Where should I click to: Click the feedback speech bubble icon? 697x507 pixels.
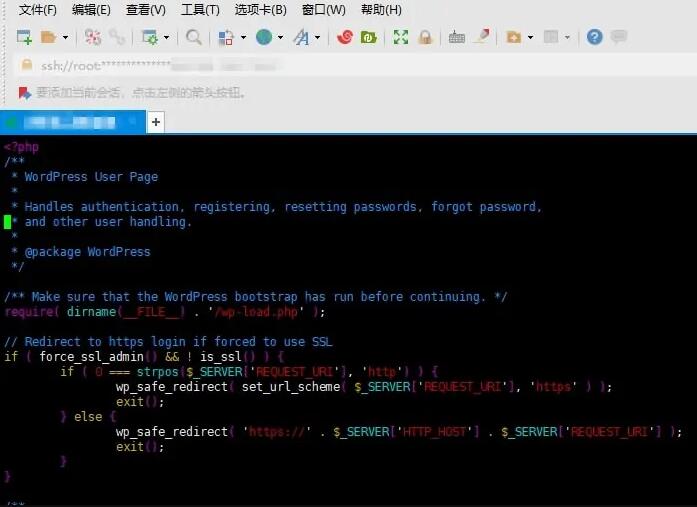(619, 36)
